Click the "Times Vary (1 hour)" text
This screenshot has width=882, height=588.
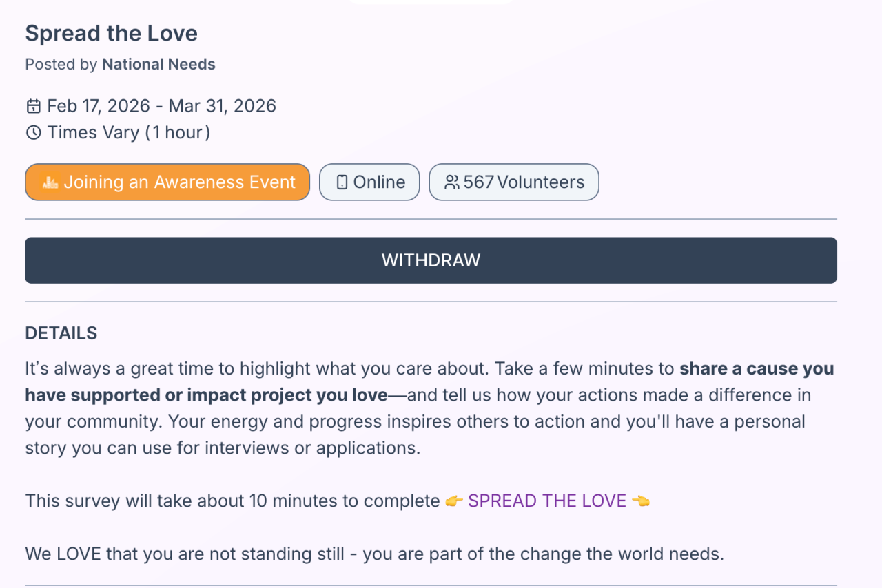pyautogui.click(x=128, y=132)
